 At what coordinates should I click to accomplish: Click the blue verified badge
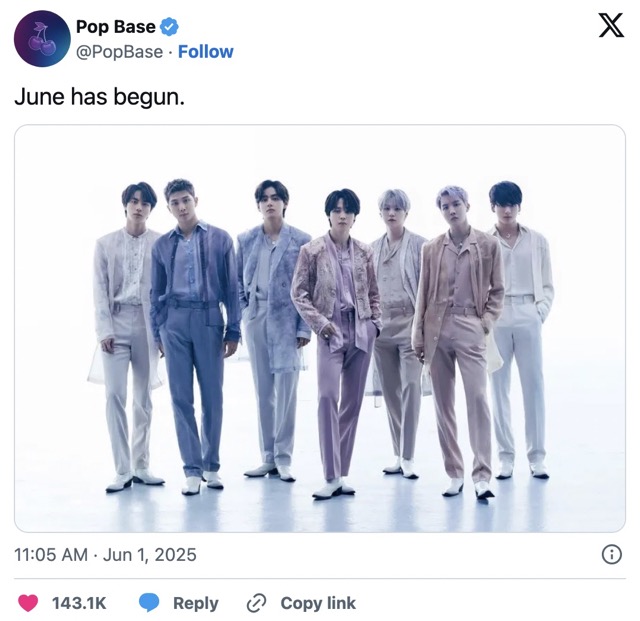click(x=169, y=27)
